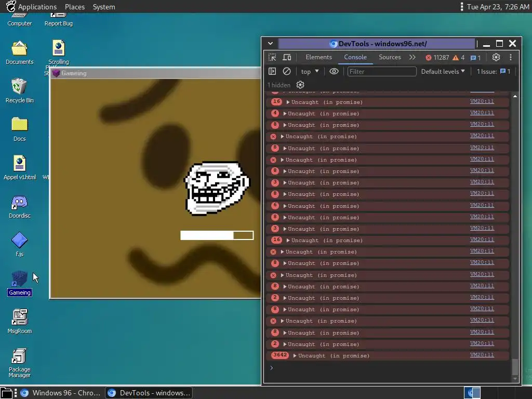Open the DevTools three-dot customize menu
The image size is (532, 399).
click(x=511, y=57)
